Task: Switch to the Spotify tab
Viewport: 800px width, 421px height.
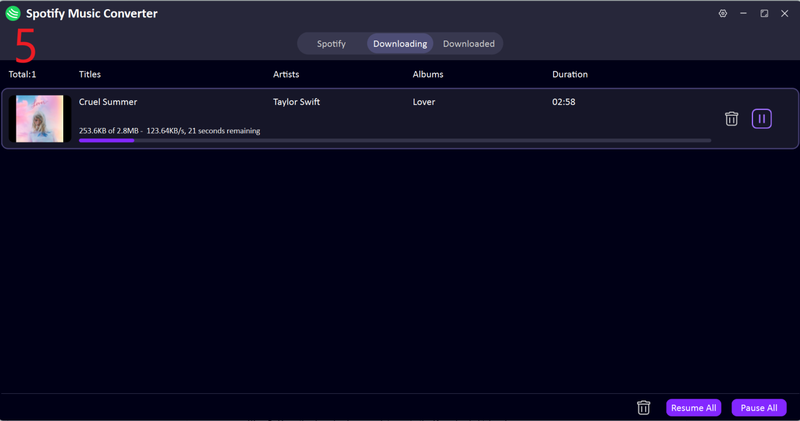Action: [331, 44]
